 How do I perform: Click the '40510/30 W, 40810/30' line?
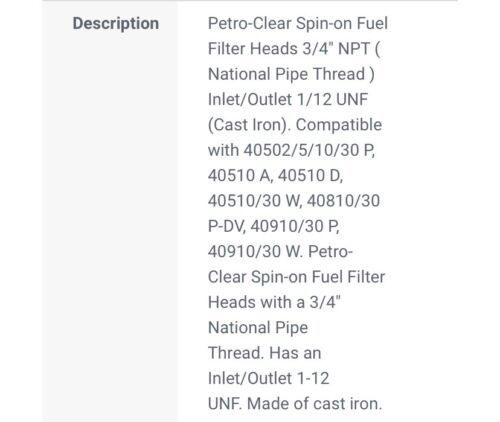(x=294, y=201)
